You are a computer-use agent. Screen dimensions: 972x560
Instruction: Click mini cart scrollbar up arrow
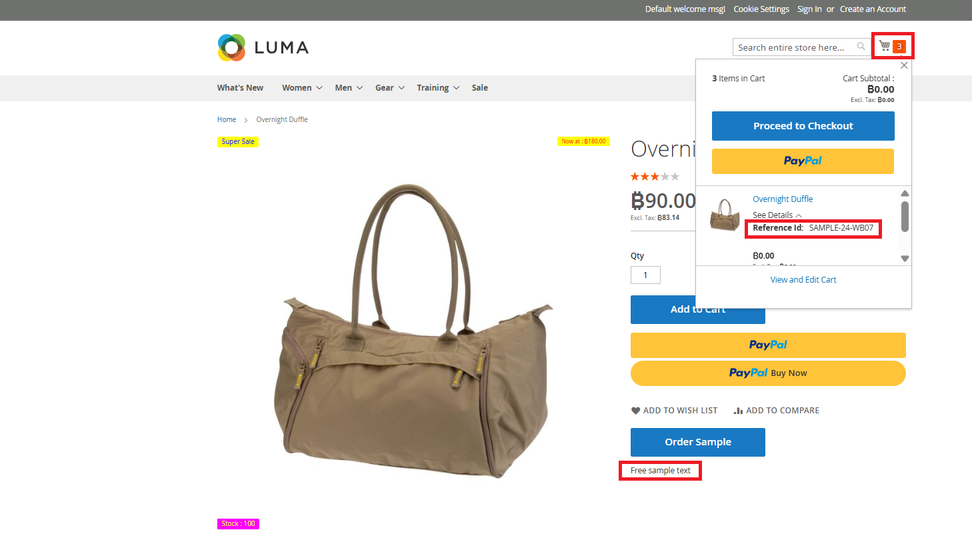point(905,193)
